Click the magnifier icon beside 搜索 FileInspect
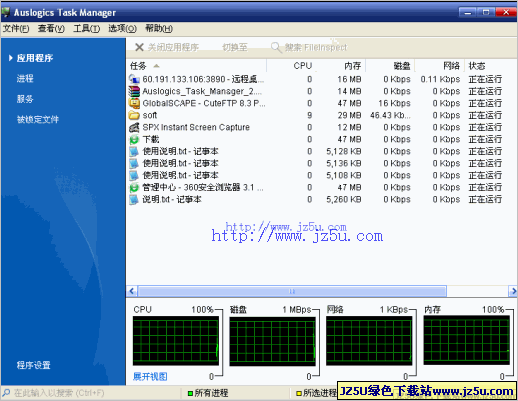The image size is (518, 401). 276,47
